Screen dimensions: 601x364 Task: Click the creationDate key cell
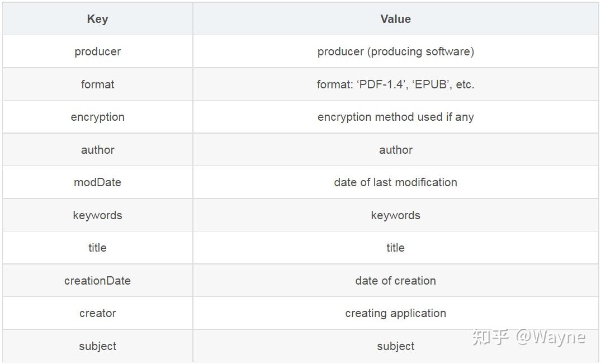pos(97,281)
